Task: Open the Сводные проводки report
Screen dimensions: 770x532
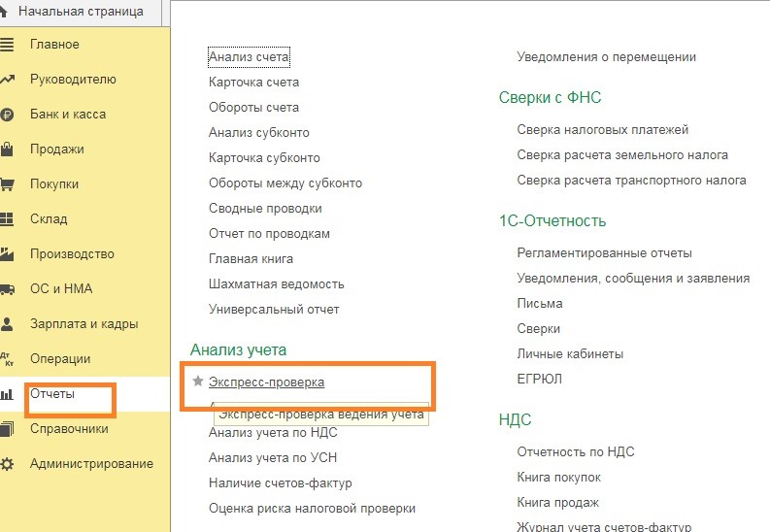Action: click(265, 209)
